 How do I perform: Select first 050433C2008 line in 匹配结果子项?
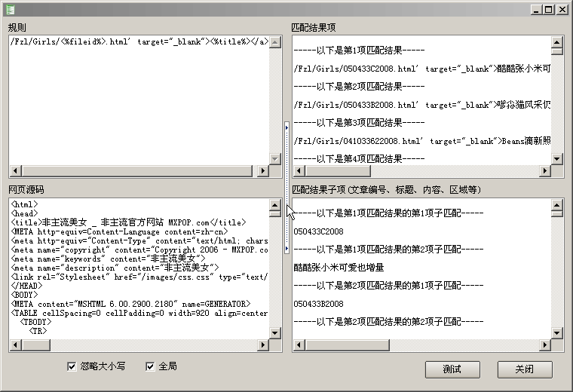pos(319,232)
